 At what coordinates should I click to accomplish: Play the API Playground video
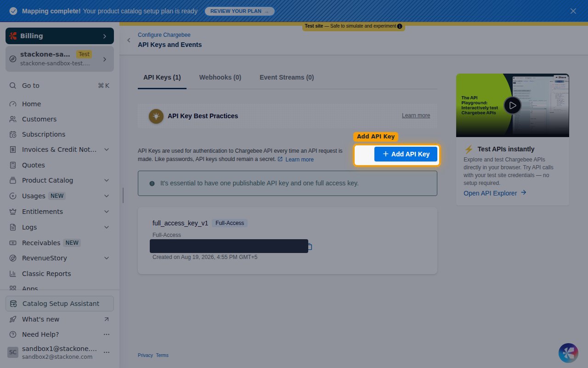pyautogui.click(x=513, y=105)
